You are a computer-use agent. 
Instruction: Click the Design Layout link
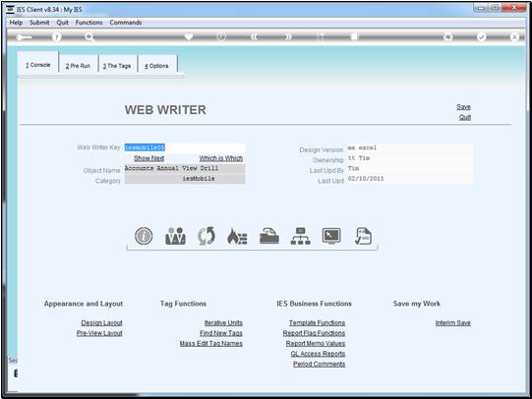[102, 322]
